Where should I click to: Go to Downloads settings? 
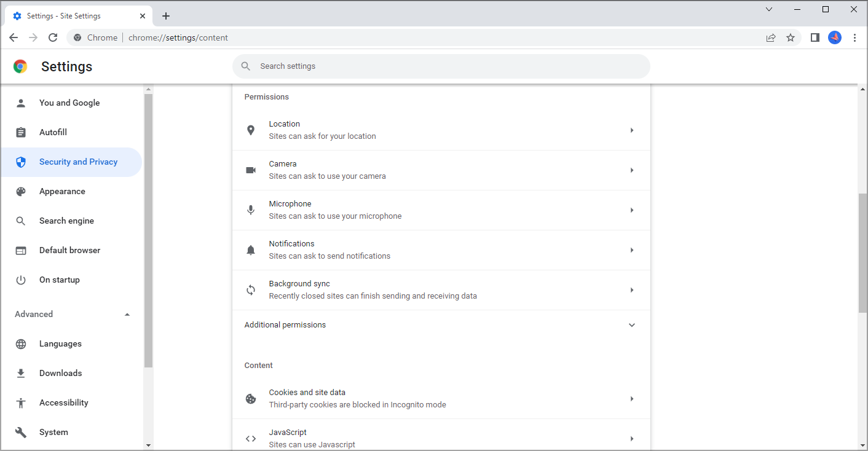[60, 373]
